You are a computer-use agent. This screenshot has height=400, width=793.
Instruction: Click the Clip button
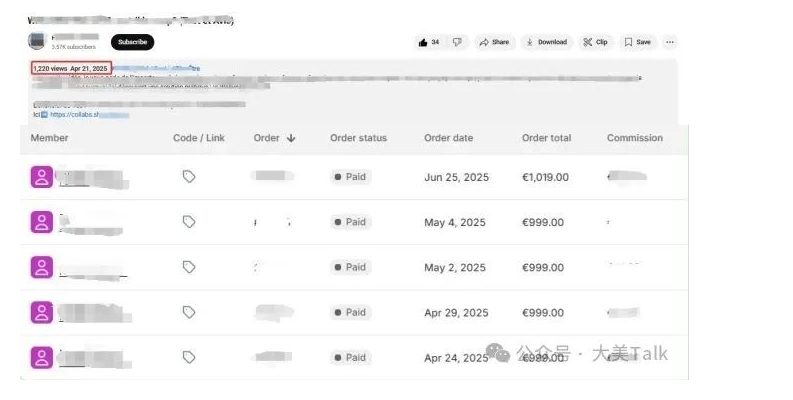coord(595,42)
